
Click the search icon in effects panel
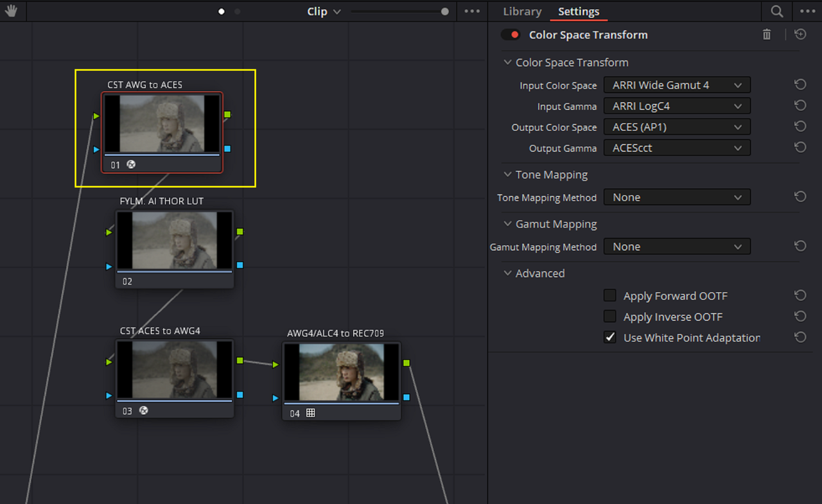777,12
